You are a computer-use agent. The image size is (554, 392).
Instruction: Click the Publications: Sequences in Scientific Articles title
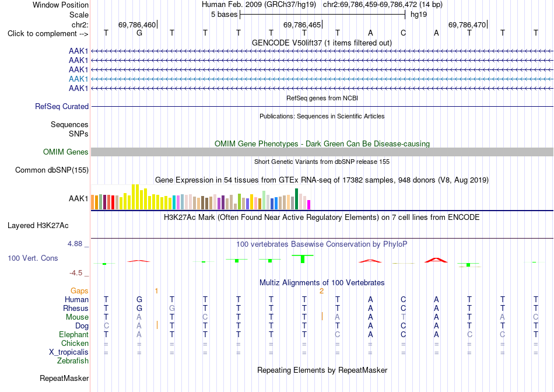click(x=322, y=116)
